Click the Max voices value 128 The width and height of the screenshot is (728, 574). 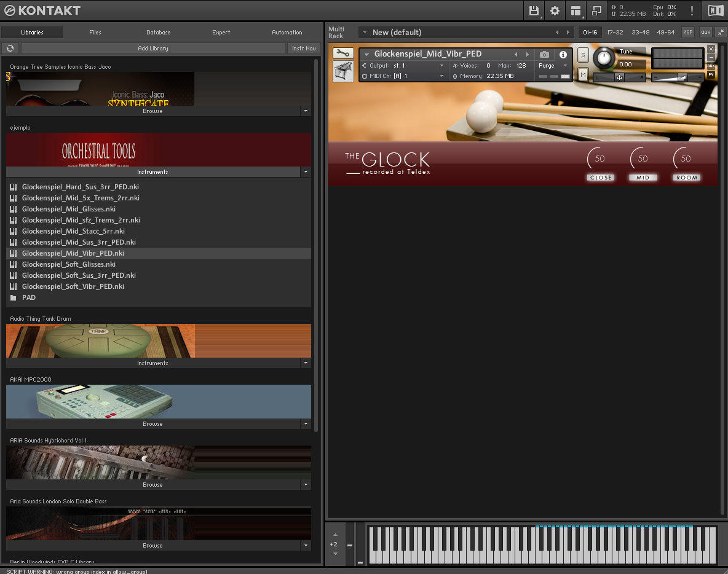pos(521,65)
